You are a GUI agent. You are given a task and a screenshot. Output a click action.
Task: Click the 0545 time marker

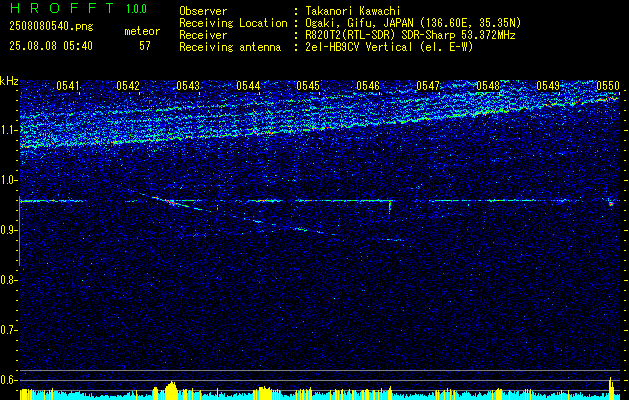pos(308,85)
